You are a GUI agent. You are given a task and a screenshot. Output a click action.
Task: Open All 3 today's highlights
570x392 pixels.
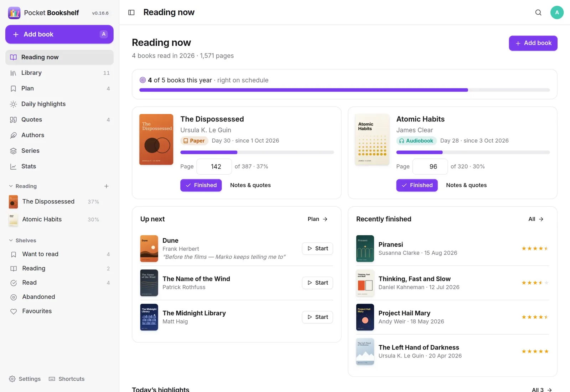point(541,390)
